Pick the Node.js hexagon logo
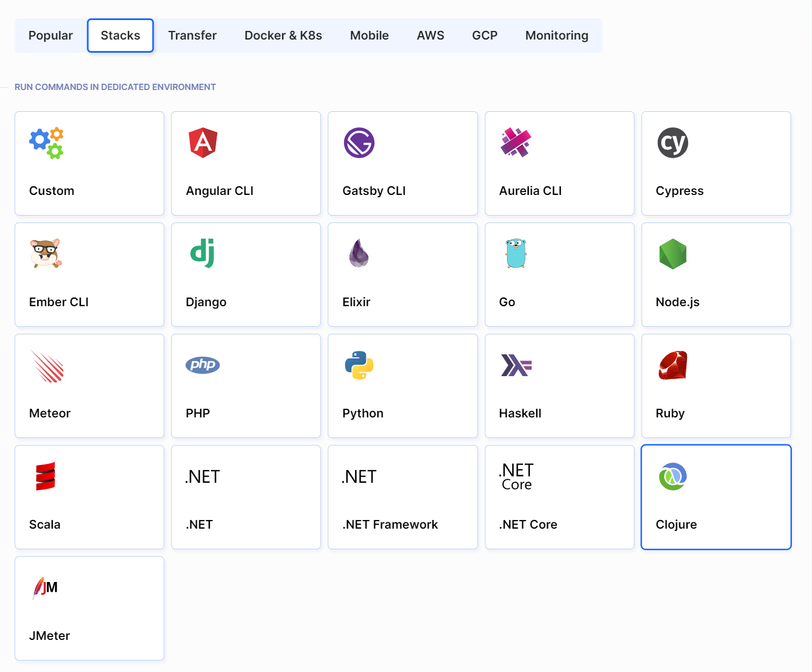 [673, 254]
